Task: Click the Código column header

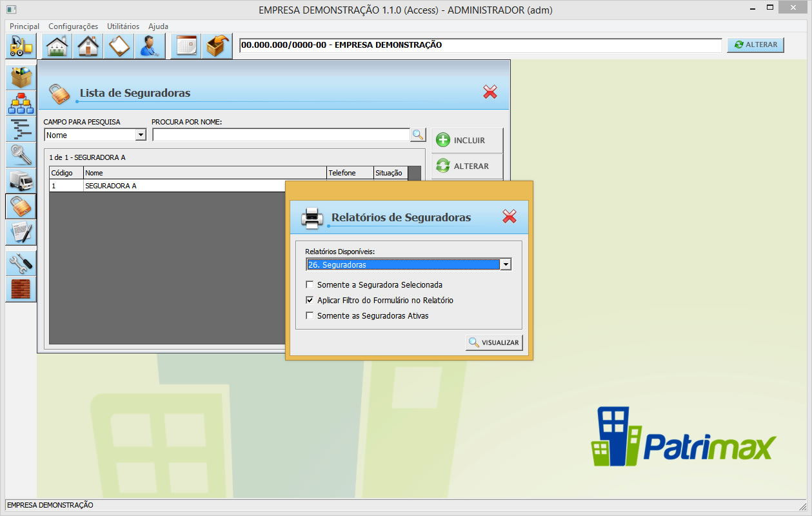Action: click(66, 173)
